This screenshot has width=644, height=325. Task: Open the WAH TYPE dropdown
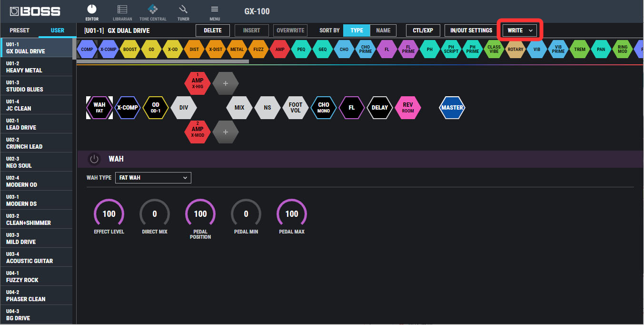pos(153,178)
